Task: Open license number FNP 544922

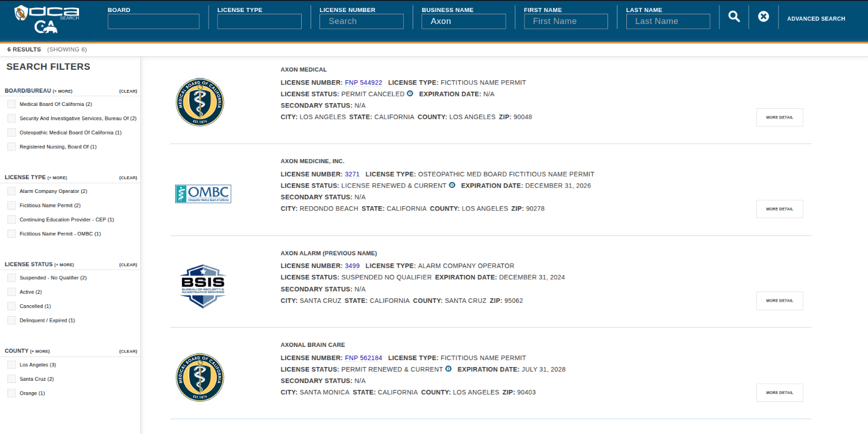Action: (x=364, y=82)
